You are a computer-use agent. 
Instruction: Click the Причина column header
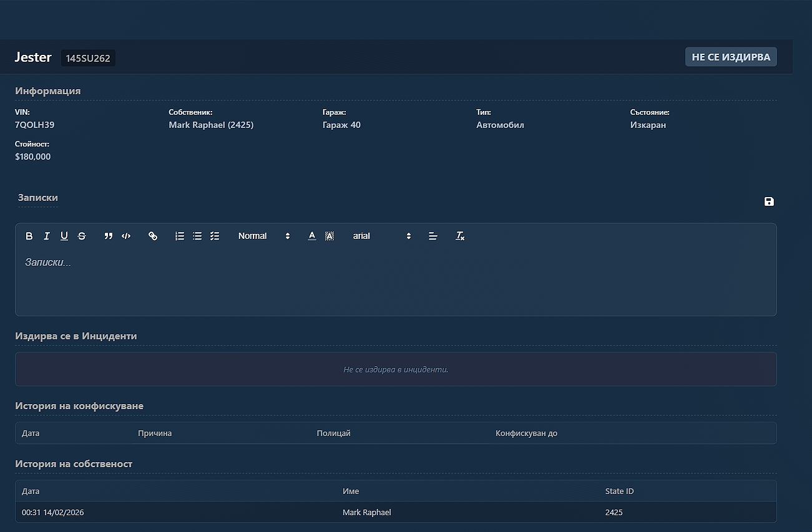tap(155, 433)
